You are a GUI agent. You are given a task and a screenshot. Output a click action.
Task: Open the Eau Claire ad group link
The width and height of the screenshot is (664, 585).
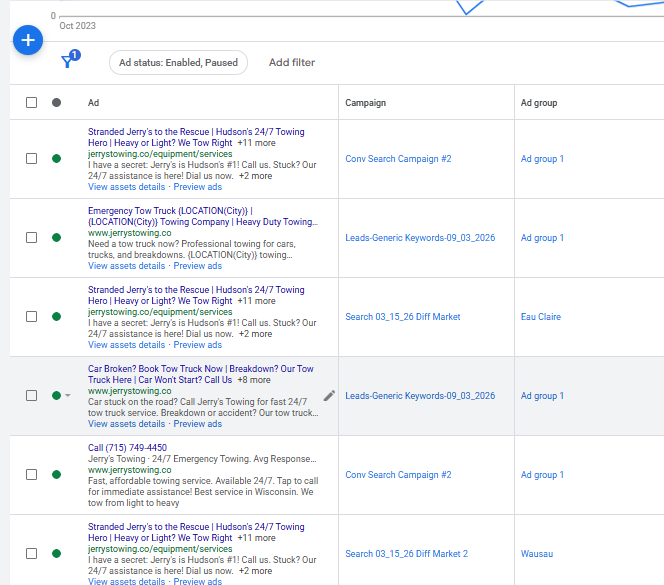pos(541,317)
